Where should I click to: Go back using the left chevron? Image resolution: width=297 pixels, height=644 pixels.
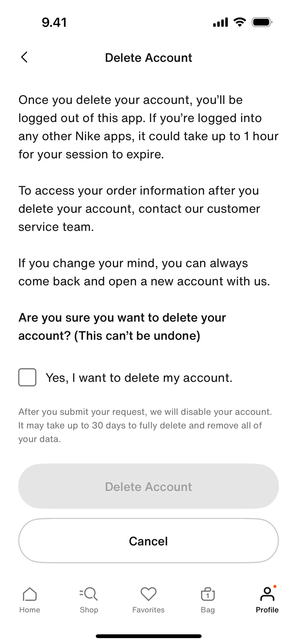tap(24, 57)
